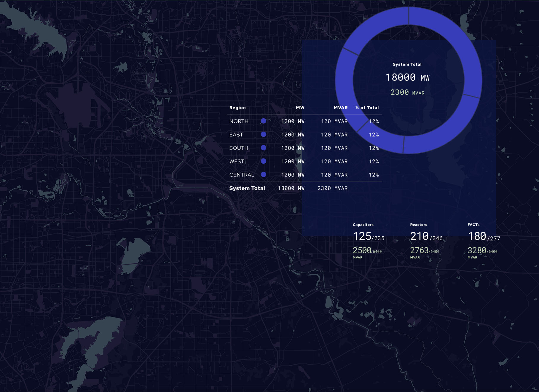Select the EAST region row label
The height and width of the screenshot is (392, 539).
pyautogui.click(x=236, y=135)
